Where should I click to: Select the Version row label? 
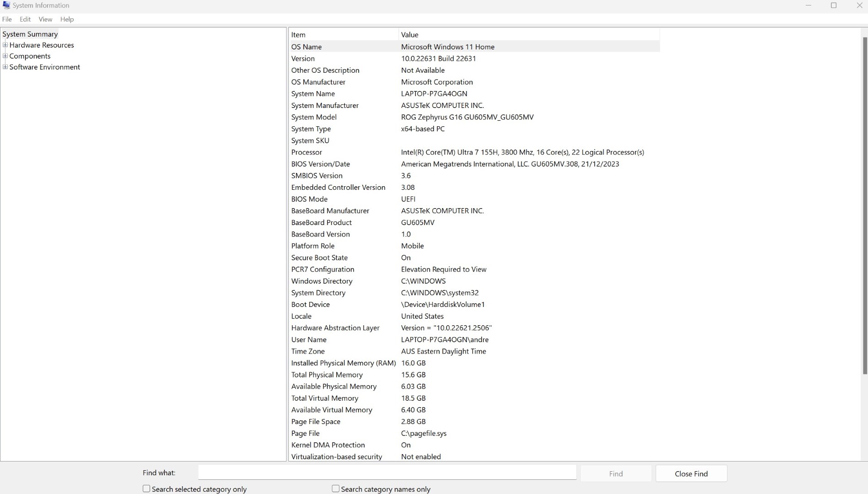tap(303, 59)
